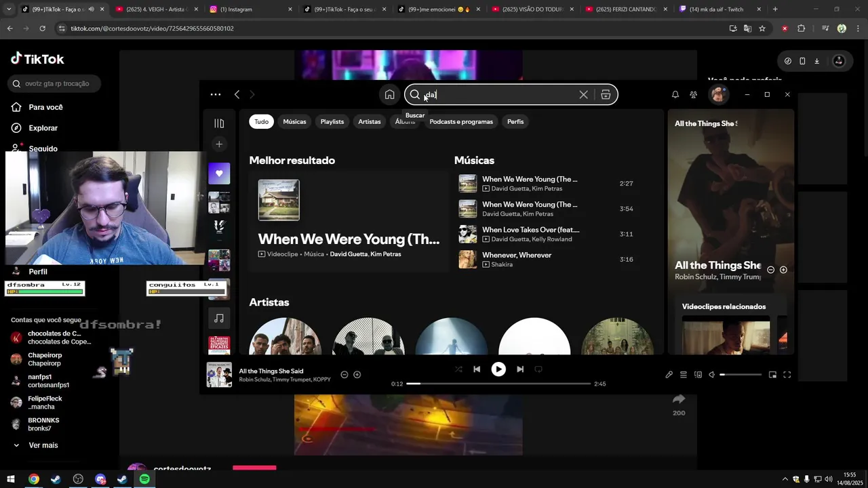Open Spotify miniplayer icon
The height and width of the screenshot is (488, 868).
tap(772, 375)
